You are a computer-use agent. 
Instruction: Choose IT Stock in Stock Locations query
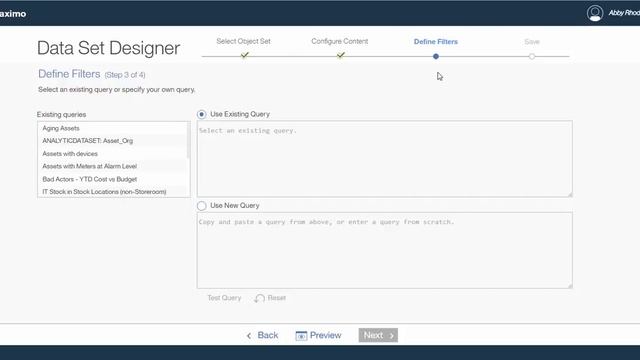112,192
